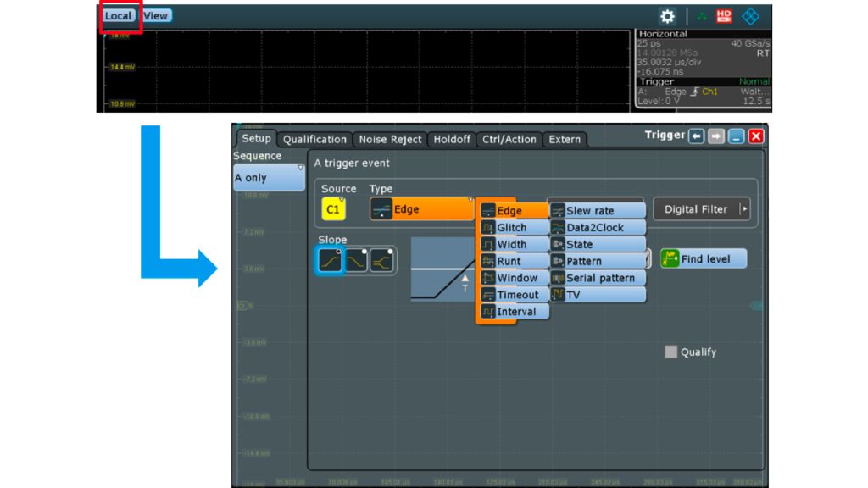Click the red HD mode icon
The height and width of the screenshot is (488, 868).
click(724, 16)
